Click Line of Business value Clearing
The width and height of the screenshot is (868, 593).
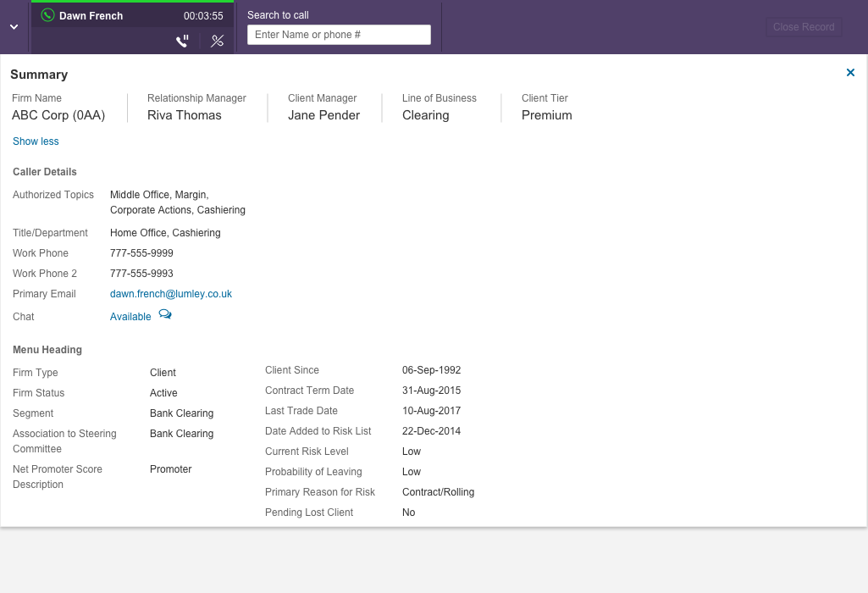click(x=426, y=115)
